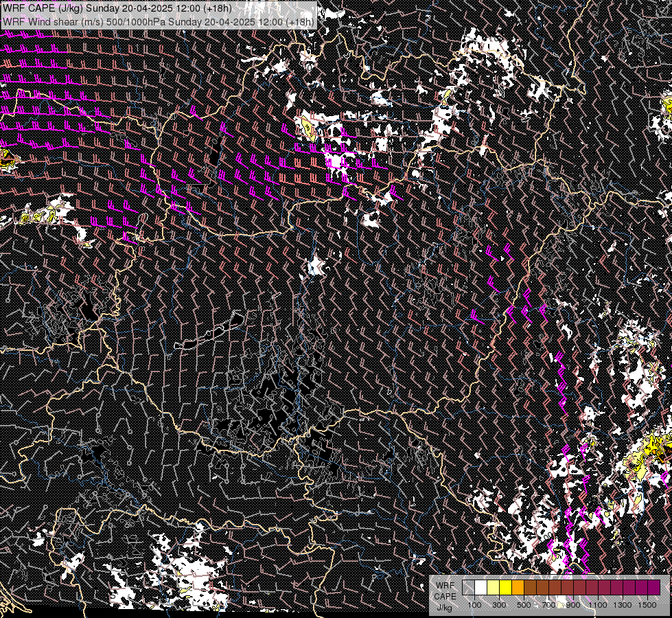
Task: Click the "1300" legend scale label
Action: 623,605
